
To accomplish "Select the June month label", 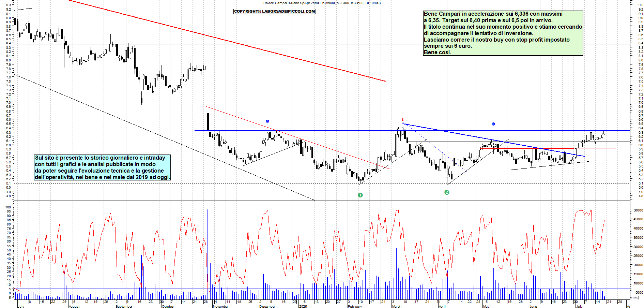I will (x=533, y=306).
